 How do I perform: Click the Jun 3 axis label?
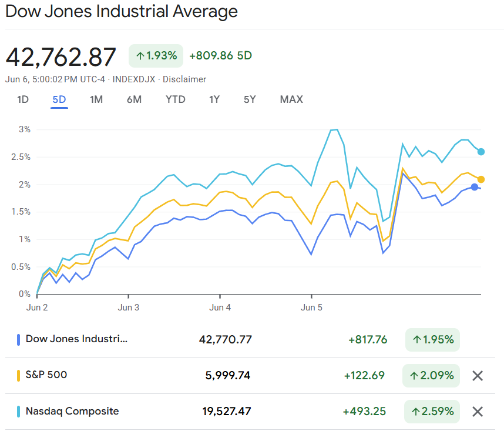coord(128,308)
